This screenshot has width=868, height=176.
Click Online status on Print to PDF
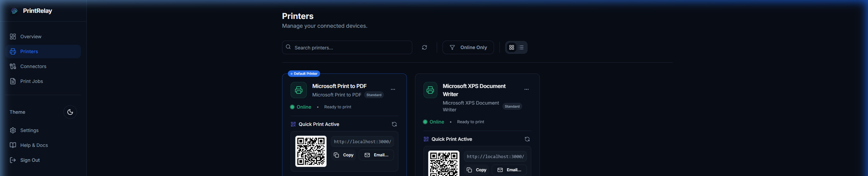pyautogui.click(x=300, y=107)
